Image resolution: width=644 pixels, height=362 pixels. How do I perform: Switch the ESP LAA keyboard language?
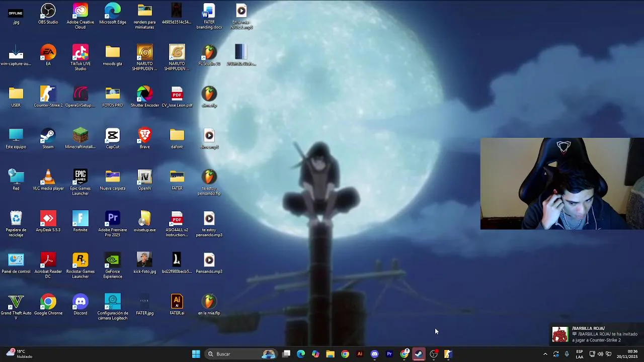tap(580, 354)
